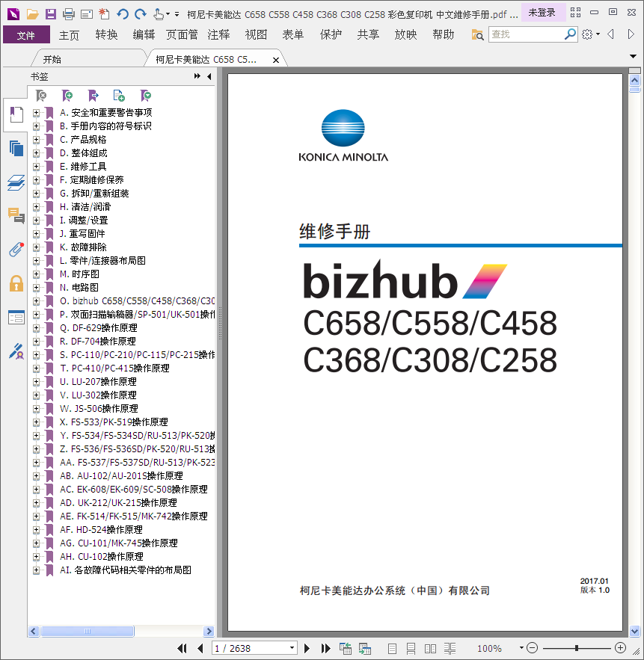This screenshot has height=660, width=644.
Task: Click the Redo arrow icon
Action: [x=141, y=14]
